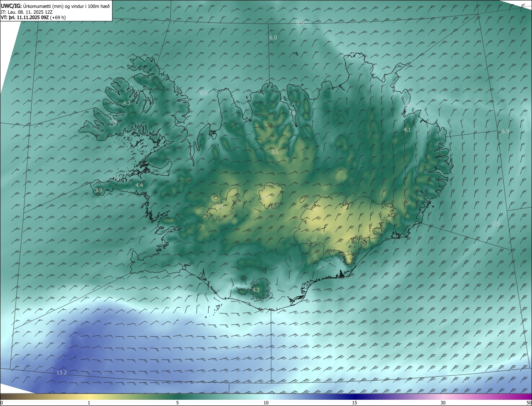
Task: Click the 4.1 value label
Action: (407, 130)
